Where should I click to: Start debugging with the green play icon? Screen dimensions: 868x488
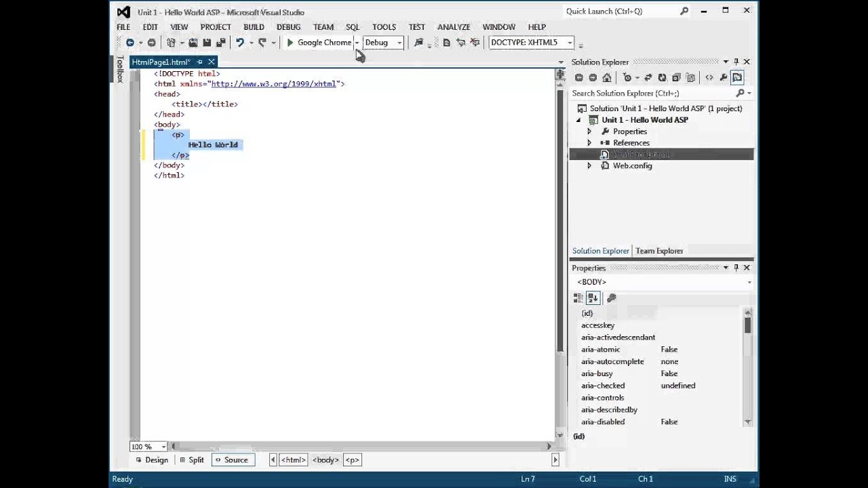click(290, 43)
